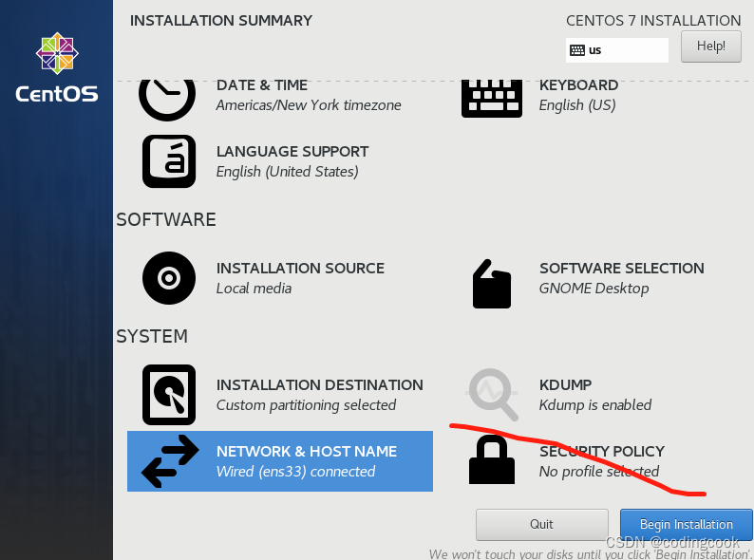This screenshot has width=754, height=560.
Task: Open LANGUAGE SUPPORT label
Action: point(292,152)
